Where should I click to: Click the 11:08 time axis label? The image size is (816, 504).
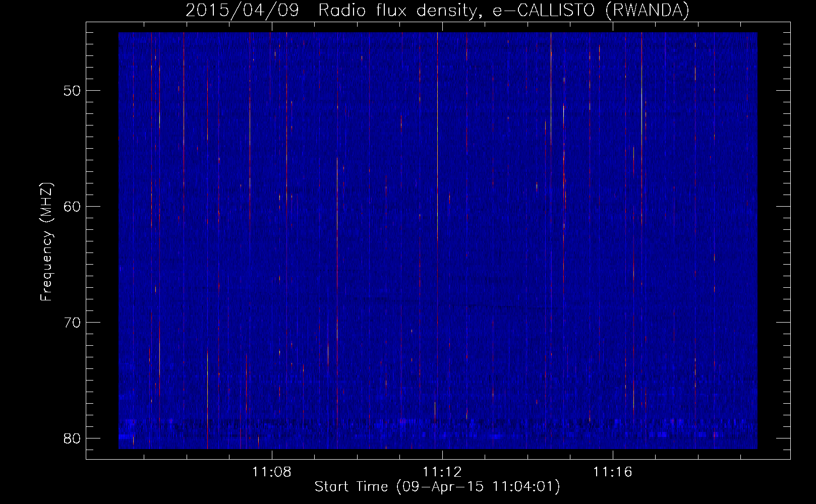272,472
